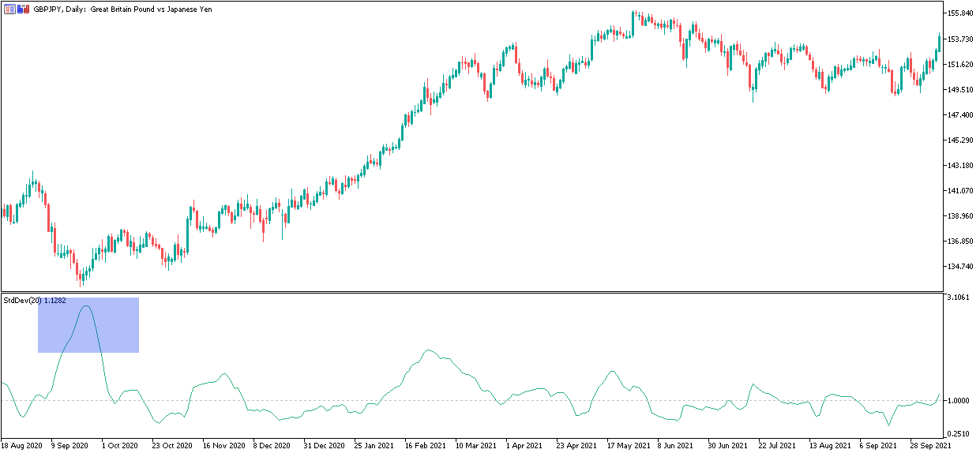Click the 0.2510 indicator scale value
Image resolution: width=980 pixels, height=453 pixels.
pyautogui.click(x=959, y=433)
